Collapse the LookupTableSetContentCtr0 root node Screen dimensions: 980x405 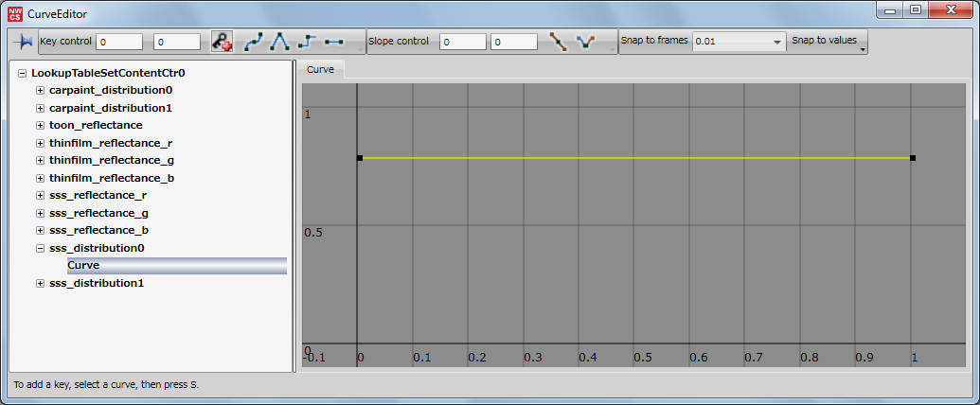[x=22, y=72]
